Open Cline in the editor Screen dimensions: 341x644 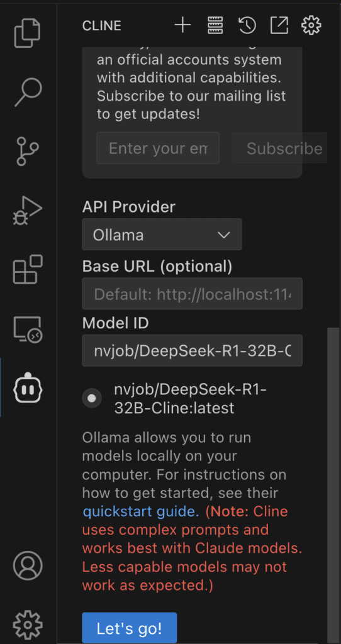pos(279,25)
